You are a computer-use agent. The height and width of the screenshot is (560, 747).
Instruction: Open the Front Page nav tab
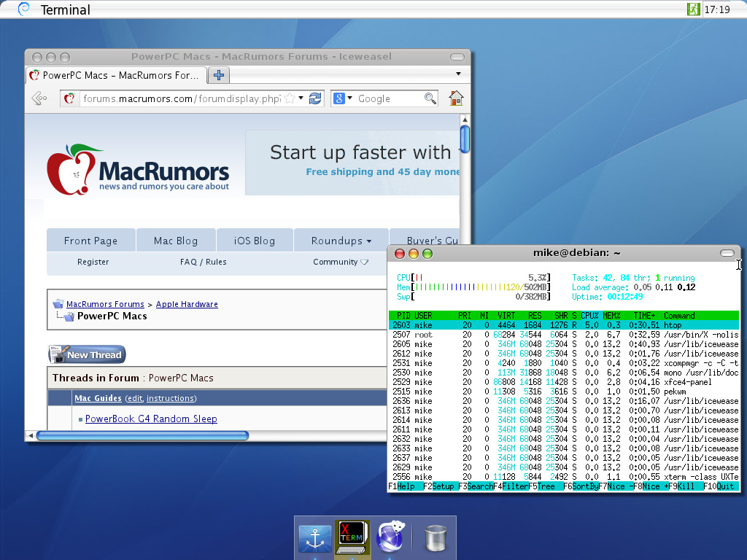click(90, 241)
